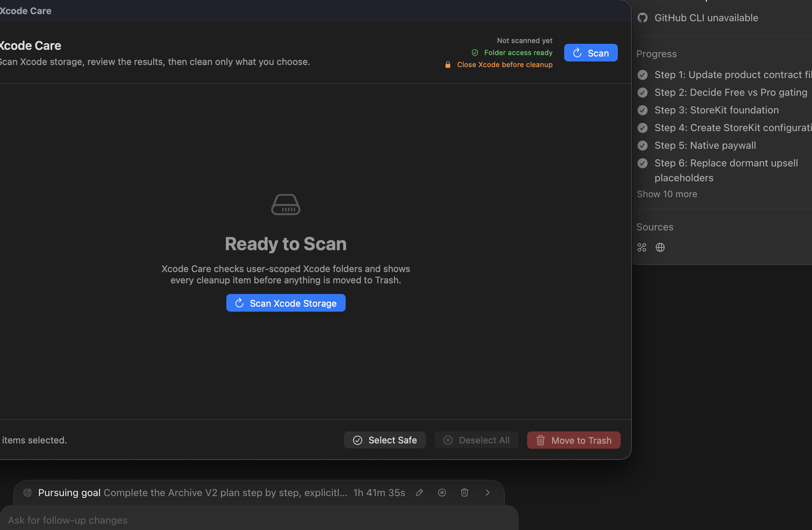Click the Xcode Care window title
Image resolution: width=812 pixels, height=530 pixels.
click(x=25, y=11)
